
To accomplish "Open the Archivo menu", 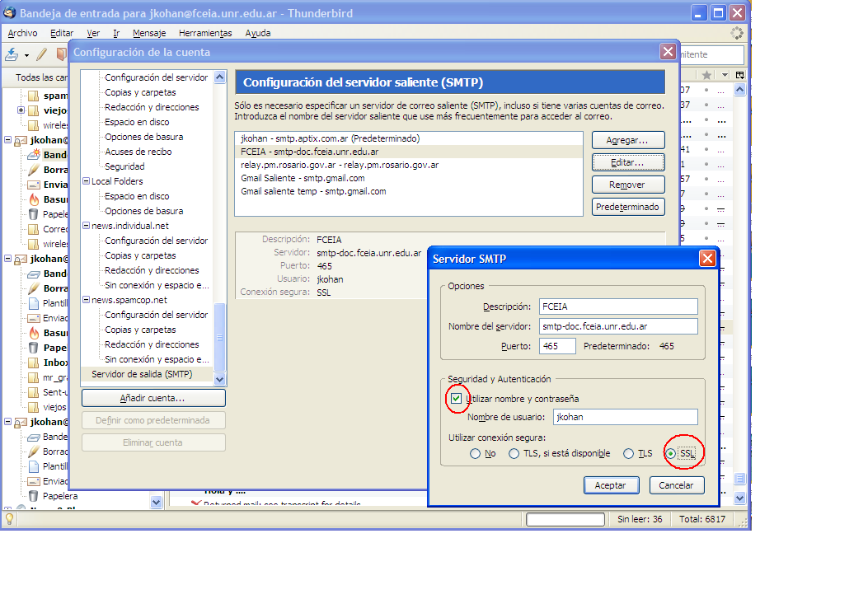I will [23, 33].
